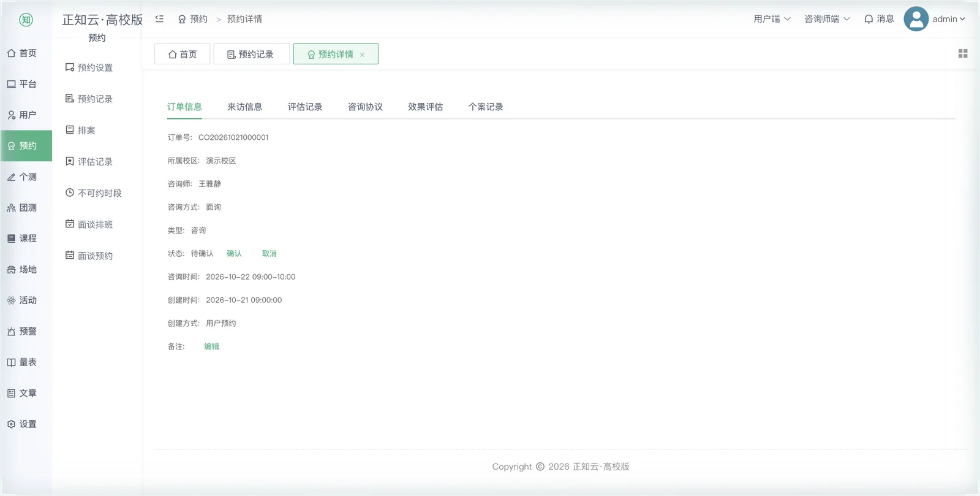Click 确认 to confirm the appointment
This screenshot has width=980, height=496.
234,254
